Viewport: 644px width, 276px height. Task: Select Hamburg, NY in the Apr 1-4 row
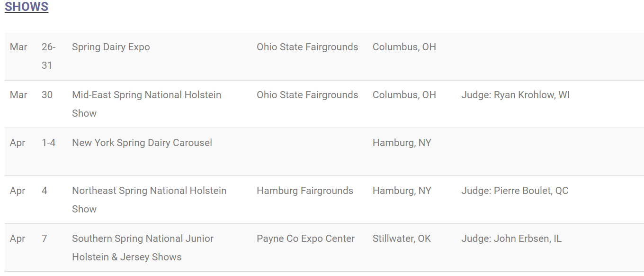402,143
